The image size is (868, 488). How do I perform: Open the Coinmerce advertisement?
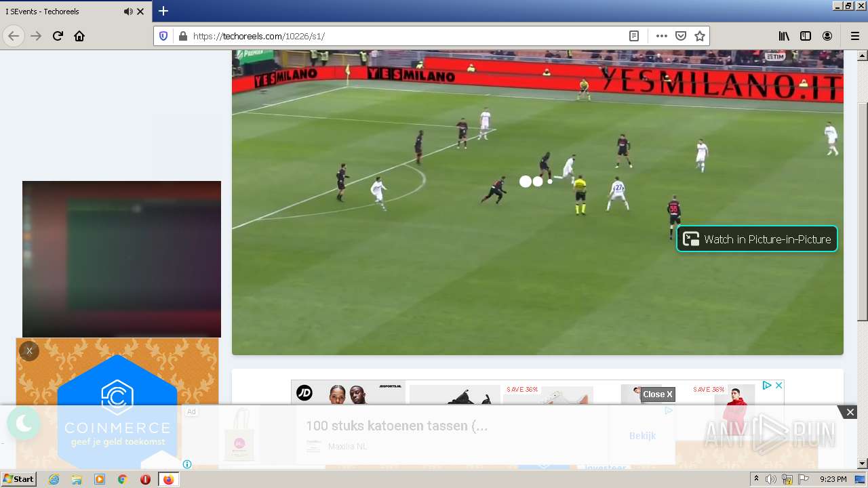click(x=117, y=403)
